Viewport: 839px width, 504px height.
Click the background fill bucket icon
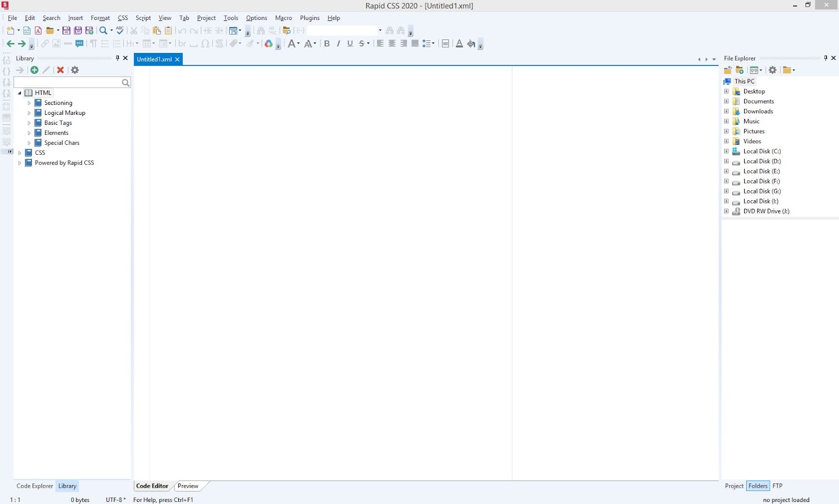point(471,44)
